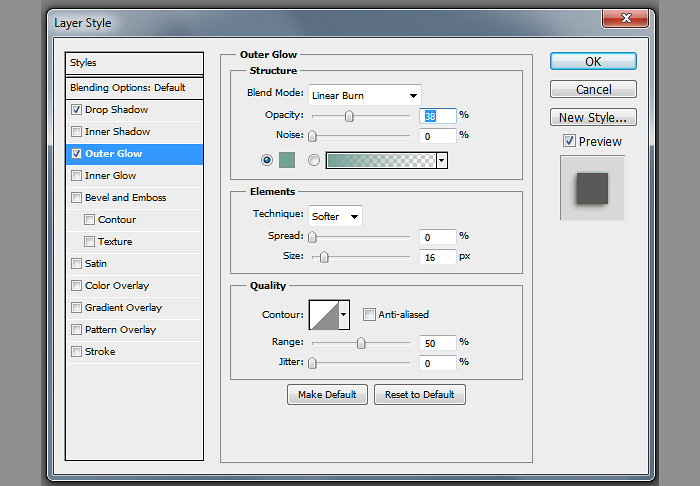Viewport: 700px width, 486px height.
Task: Select the Styles list entry
Action: (134, 63)
